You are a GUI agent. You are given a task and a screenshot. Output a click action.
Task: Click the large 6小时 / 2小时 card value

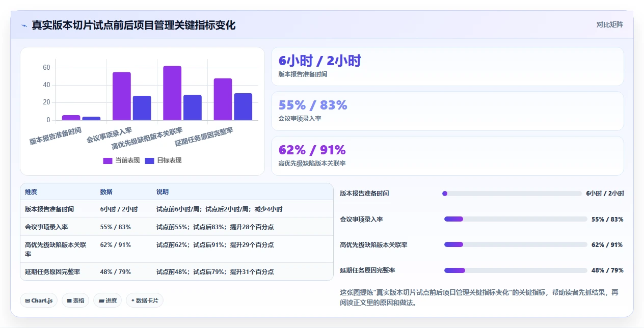click(x=319, y=61)
